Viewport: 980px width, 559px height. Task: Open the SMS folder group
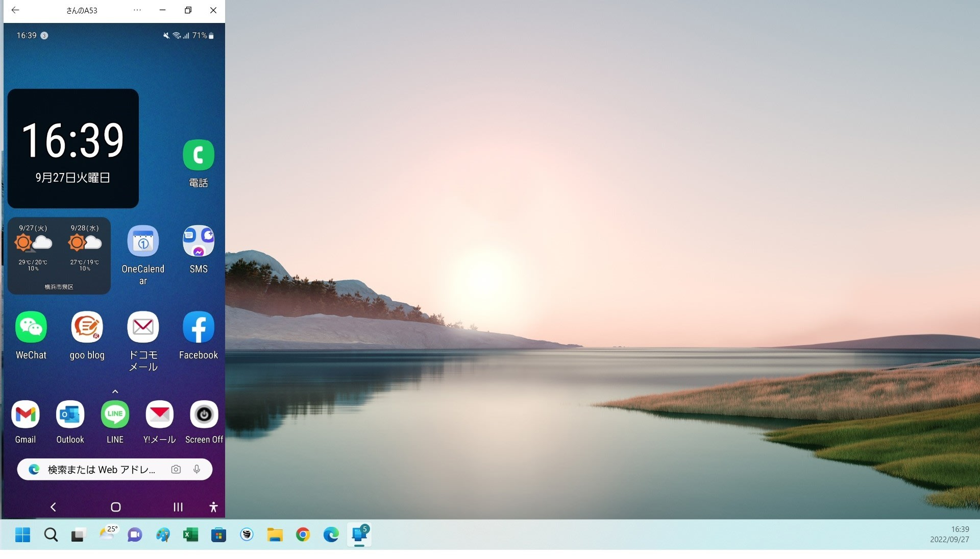tap(199, 241)
